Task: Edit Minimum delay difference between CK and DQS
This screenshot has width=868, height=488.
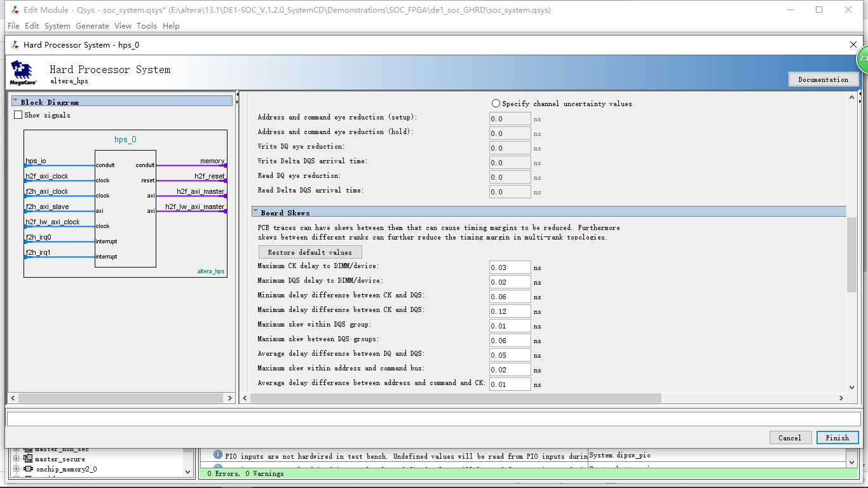Action: click(x=510, y=297)
